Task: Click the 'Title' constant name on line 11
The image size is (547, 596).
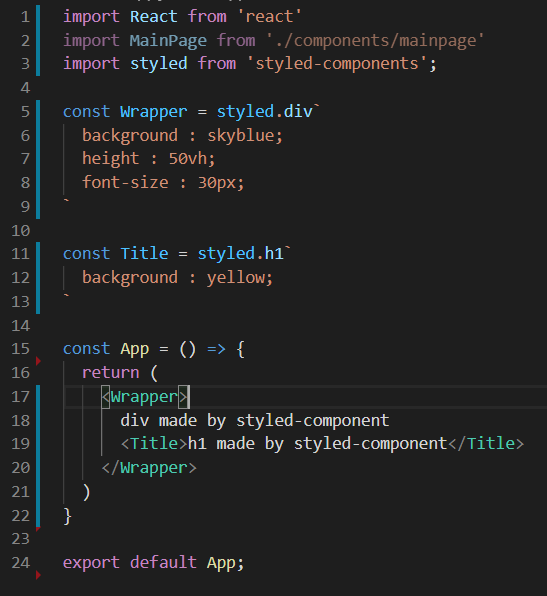Action: [144, 254]
